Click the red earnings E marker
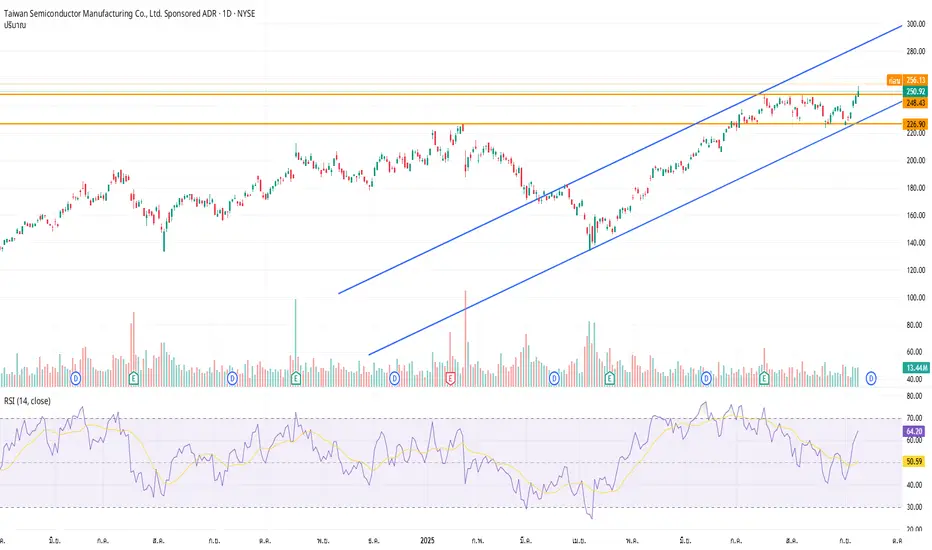 pos(450,378)
